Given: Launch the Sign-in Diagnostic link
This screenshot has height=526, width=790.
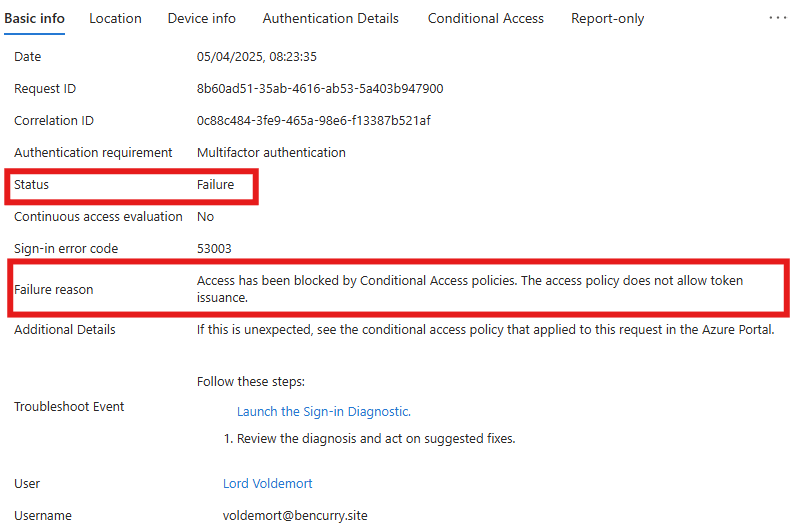Looking at the screenshot, I should 324,412.
